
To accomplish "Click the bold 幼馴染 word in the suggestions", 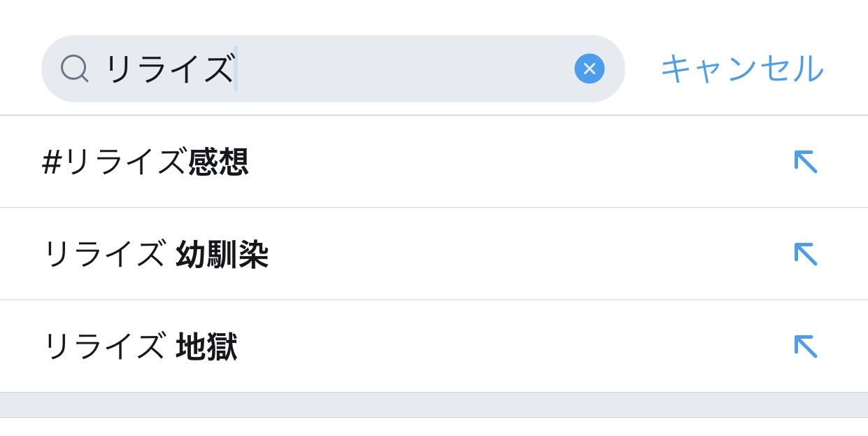I will pos(222,254).
